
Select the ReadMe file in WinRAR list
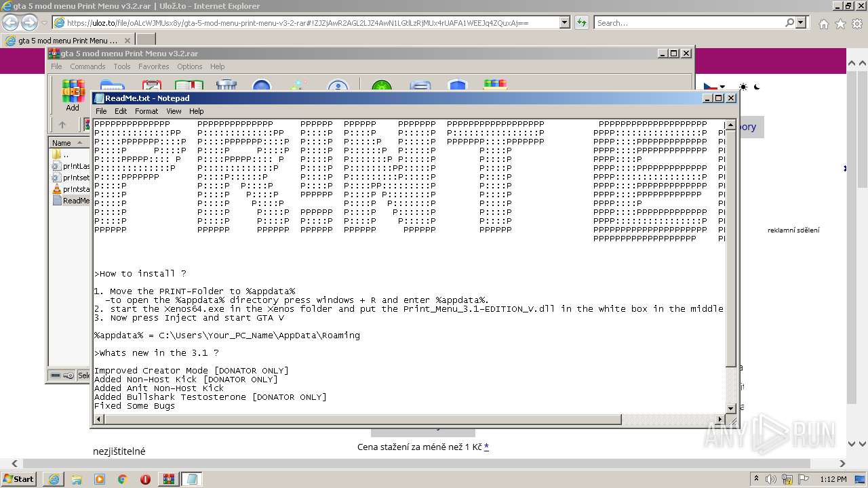(71, 201)
